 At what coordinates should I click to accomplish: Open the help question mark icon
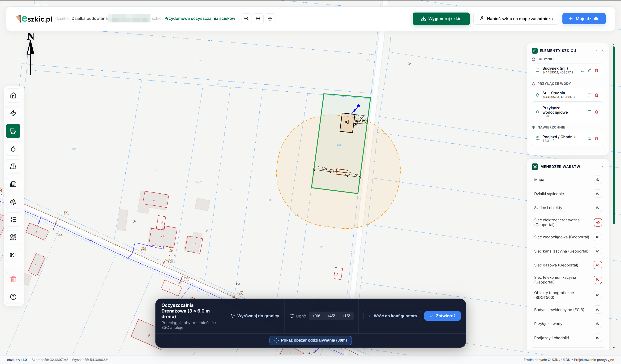[x=13, y=297]
